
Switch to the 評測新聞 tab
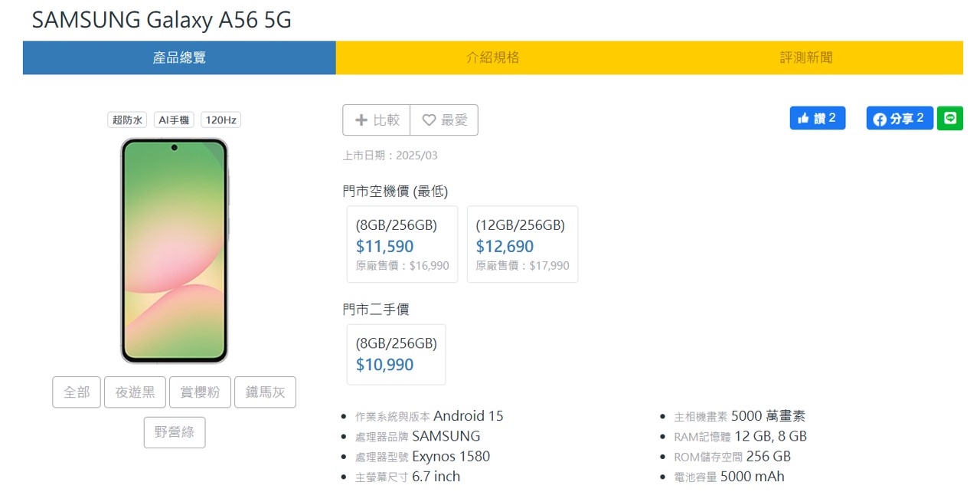pos(806,57)
